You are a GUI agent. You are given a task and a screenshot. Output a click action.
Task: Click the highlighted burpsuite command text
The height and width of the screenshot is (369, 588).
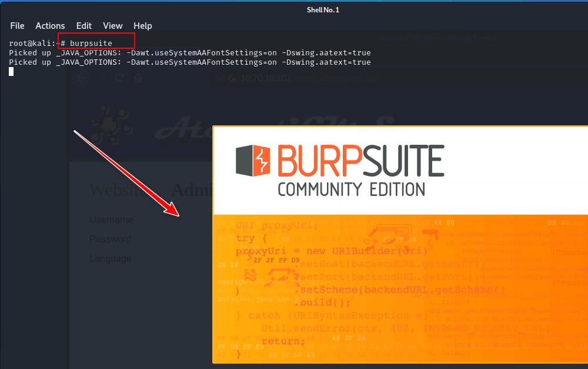91,44
